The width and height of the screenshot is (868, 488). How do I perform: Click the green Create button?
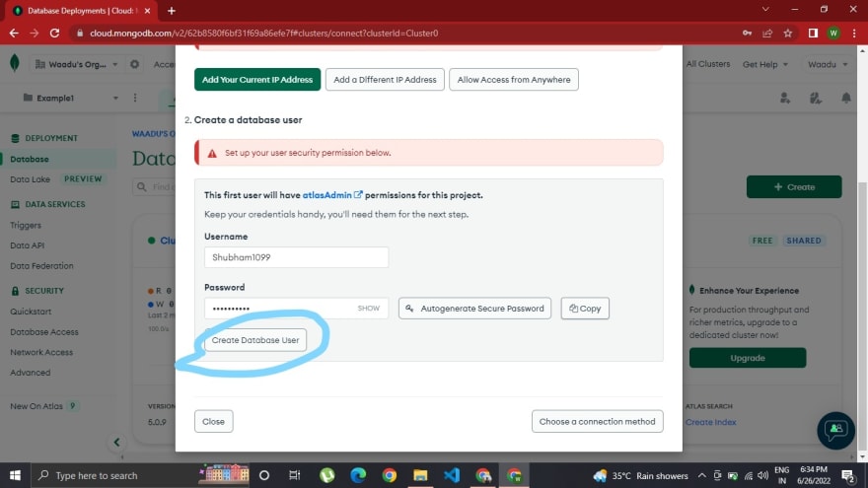(x=794, y=187)
